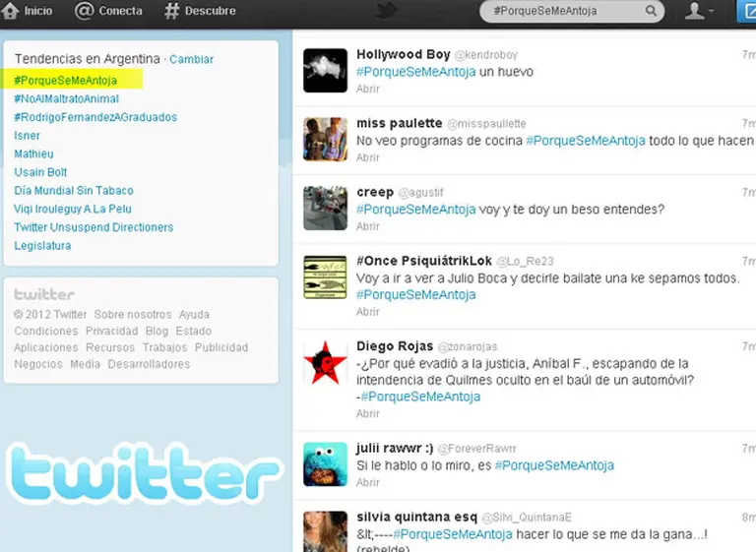Select trend Usain Bolt
The width and height of the screenshot is (756, 552).
[x=40, y=172]
